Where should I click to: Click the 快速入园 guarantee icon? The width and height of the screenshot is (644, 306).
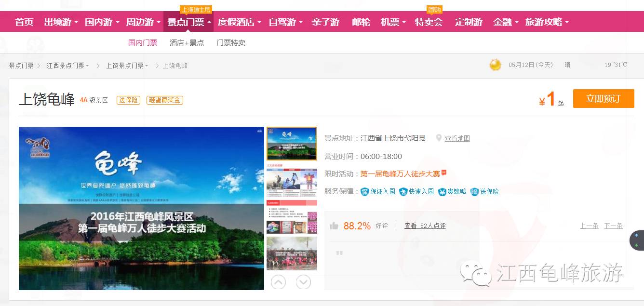pos(403,191)
